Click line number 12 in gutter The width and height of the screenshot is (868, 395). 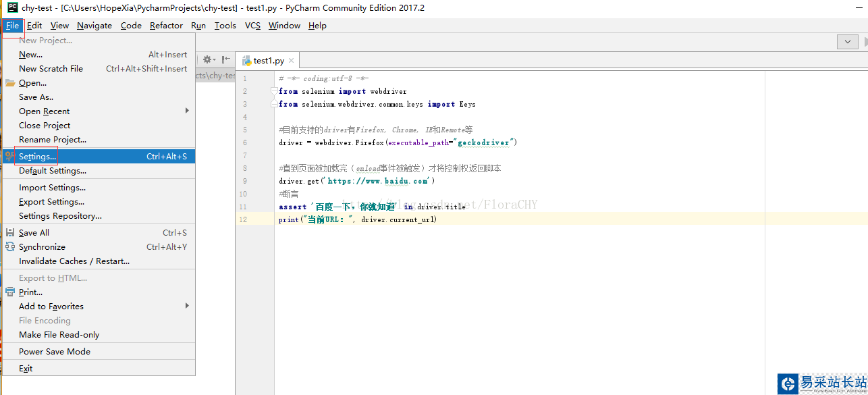tap(243, 219)
